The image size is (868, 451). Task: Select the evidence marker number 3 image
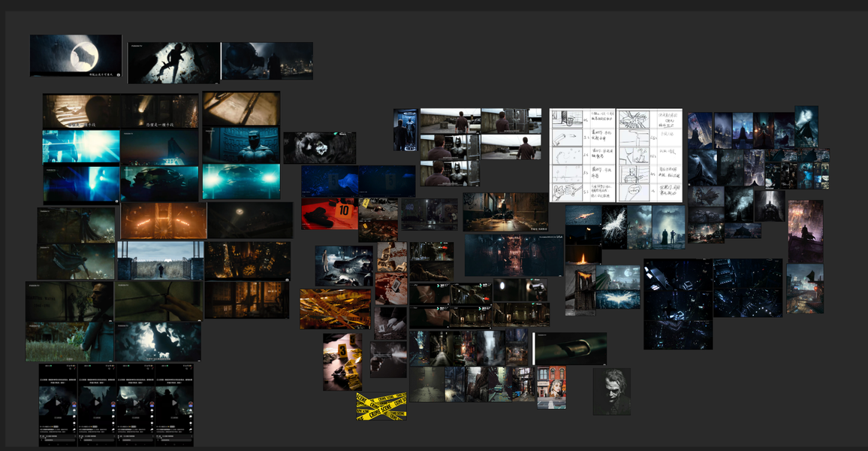(x=342, y=362)
